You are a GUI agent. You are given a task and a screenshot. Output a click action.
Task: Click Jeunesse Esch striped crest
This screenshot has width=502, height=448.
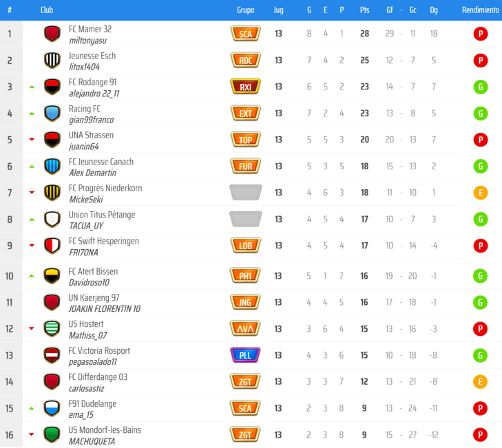52,61
